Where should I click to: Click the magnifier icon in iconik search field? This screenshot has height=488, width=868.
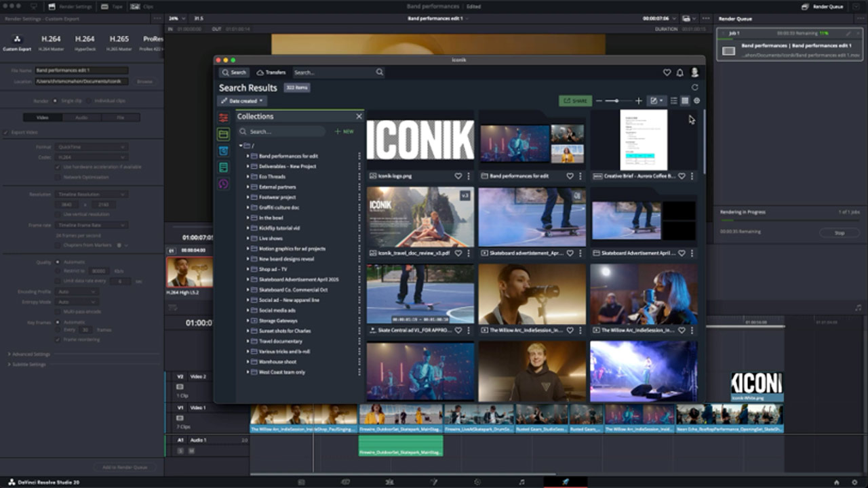tap(380, 73)
